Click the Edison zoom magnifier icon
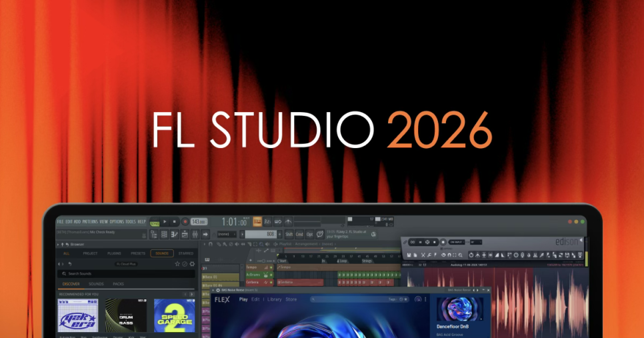 [461, 255]
